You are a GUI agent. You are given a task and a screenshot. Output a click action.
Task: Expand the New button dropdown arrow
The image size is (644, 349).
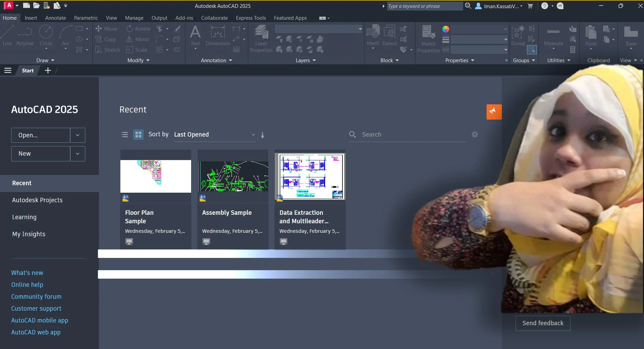click(x=78, y=154)
